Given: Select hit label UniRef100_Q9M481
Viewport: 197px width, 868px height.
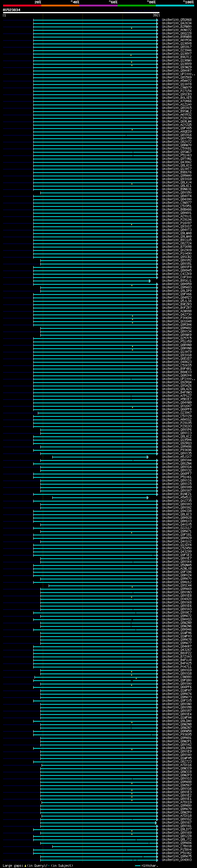Looking at the screenshot, I should pos(177,738).
